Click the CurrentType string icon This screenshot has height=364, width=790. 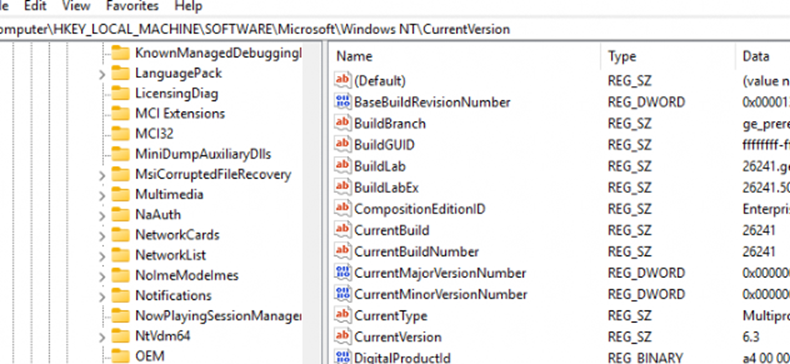[x=343, y=316]
